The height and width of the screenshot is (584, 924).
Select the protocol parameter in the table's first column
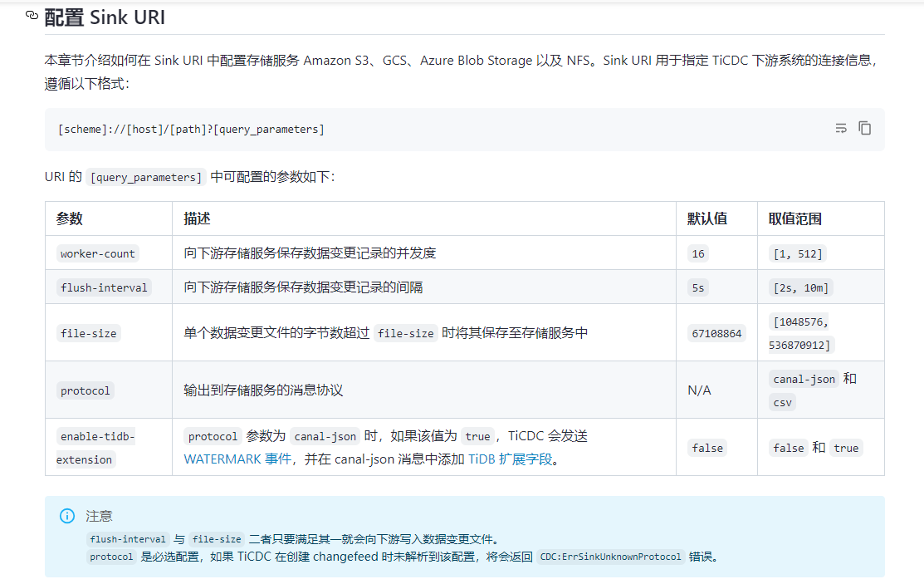(x=85, y=390)
